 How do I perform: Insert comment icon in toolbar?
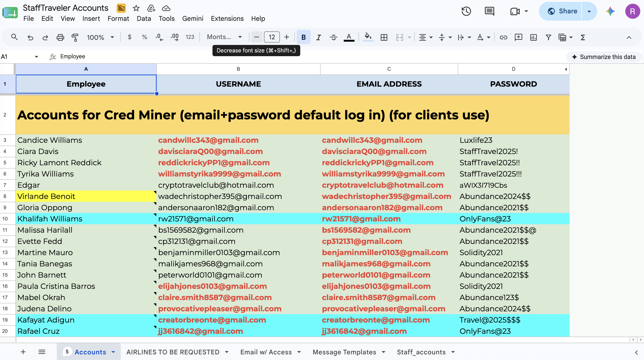(518, 37)
